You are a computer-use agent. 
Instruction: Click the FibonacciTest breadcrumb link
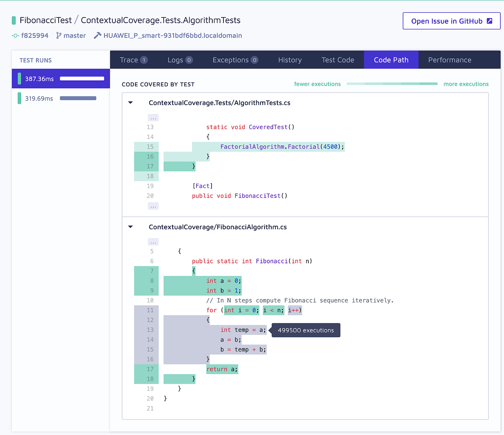coord(46,20)
